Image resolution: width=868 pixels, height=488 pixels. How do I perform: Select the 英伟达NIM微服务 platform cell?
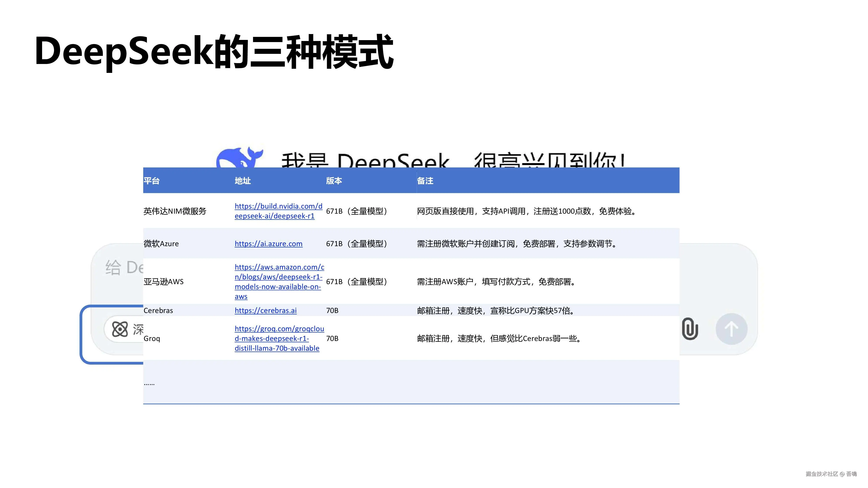pyautogui.click(x=174, y=211)
